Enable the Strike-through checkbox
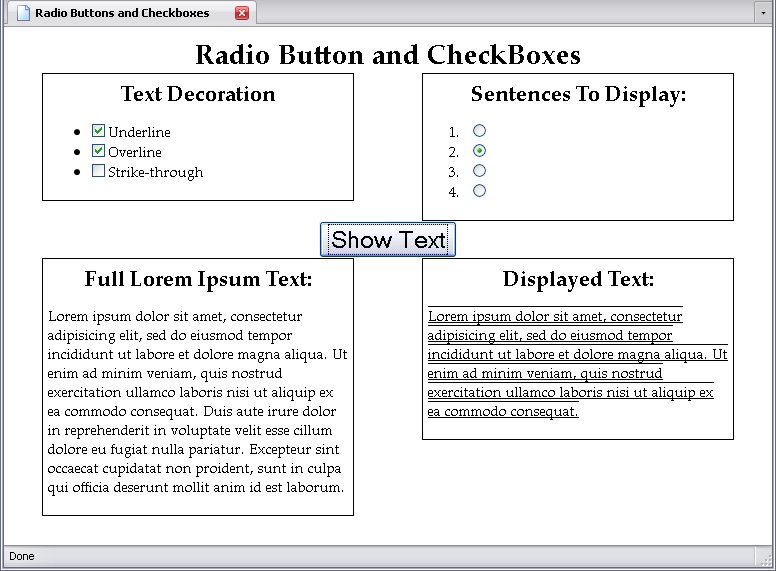Viewport: 776px width, 571px height. pos(98,171)
